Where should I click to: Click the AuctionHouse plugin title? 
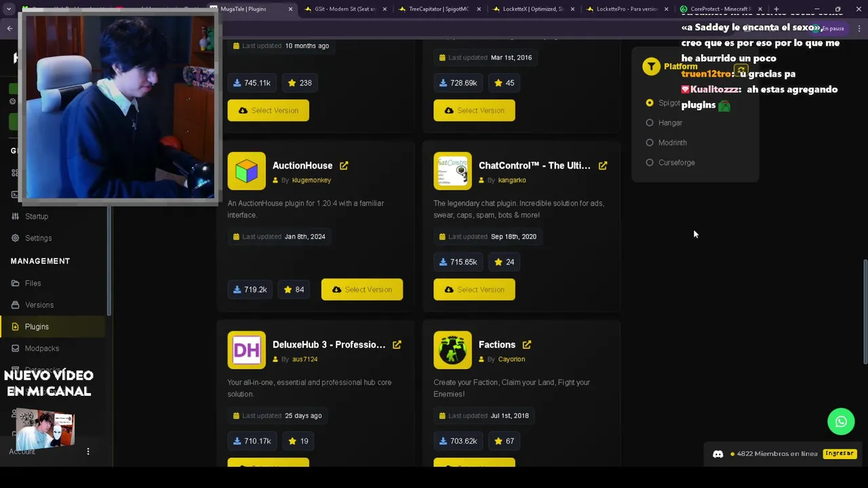coord(302,165)
